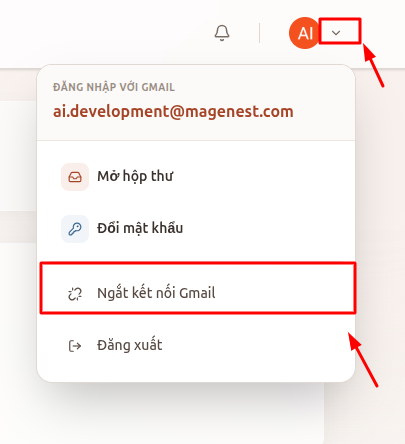Click the inbox tray icon
This screenshot has height=444, width=405.
[x=75, y=177]
